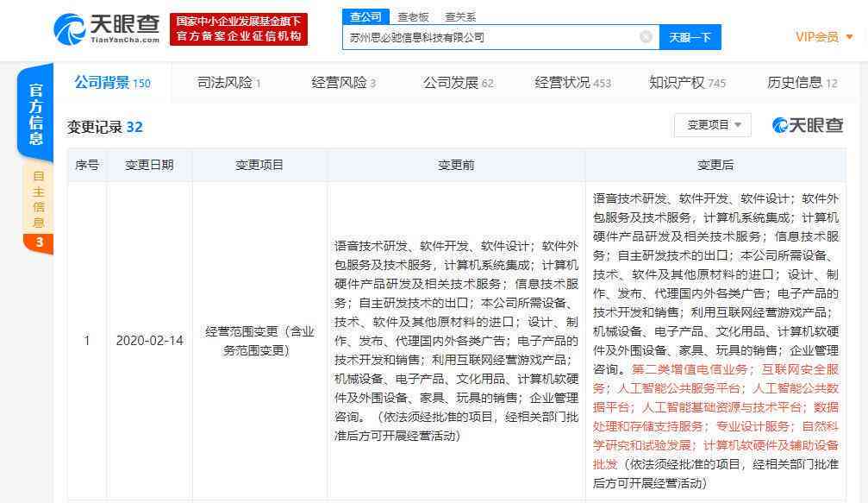Open the 司法风险 tab
This screenshot has height=503, width=868.
click(x=229, y=83)
